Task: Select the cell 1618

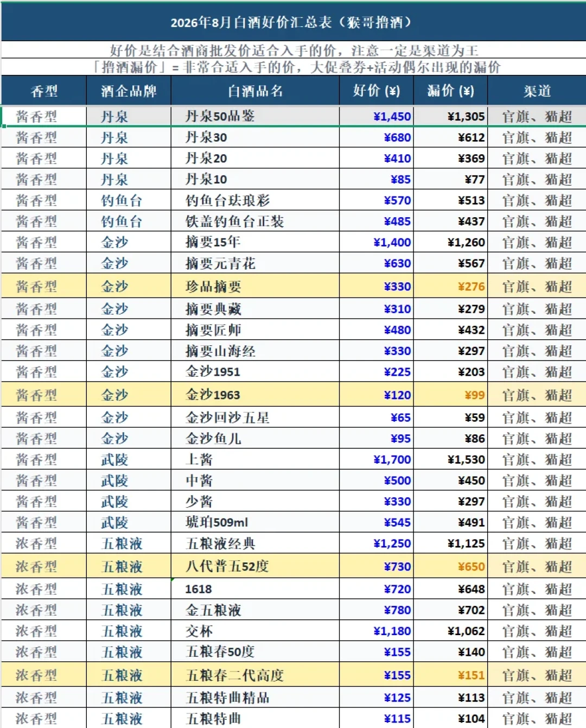Action: tap(255, 589)
